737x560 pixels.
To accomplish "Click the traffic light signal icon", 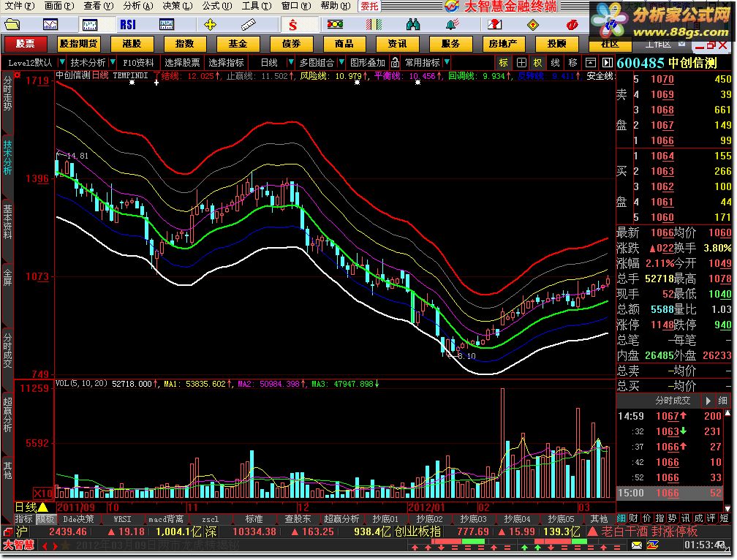I will click(x=335, y=24).
